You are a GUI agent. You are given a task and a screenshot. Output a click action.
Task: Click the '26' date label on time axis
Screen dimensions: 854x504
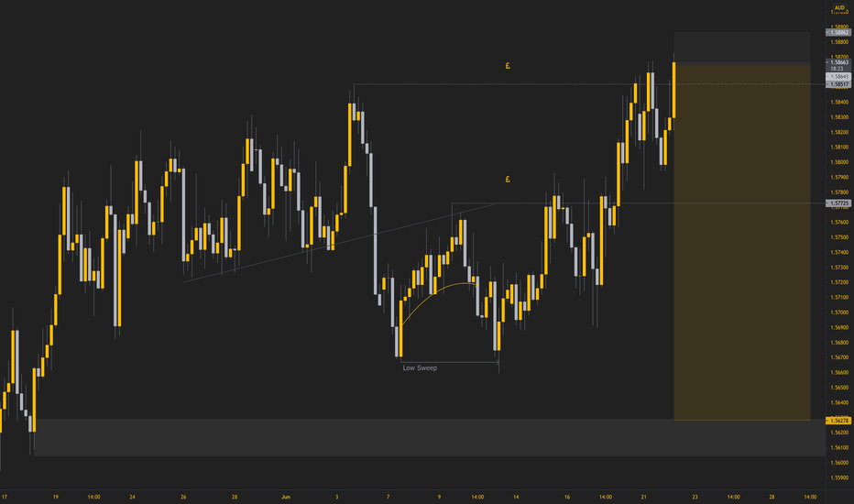pyautogui.click(x=183, y=497)
